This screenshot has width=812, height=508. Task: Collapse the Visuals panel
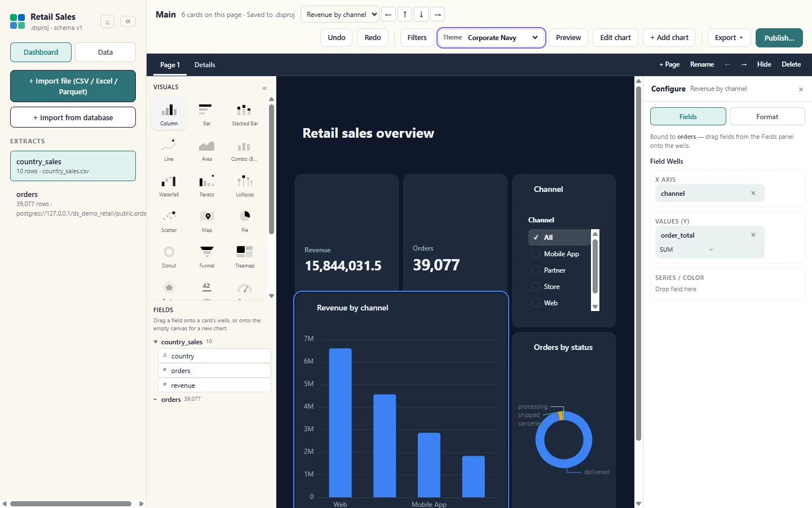[264, 88]
